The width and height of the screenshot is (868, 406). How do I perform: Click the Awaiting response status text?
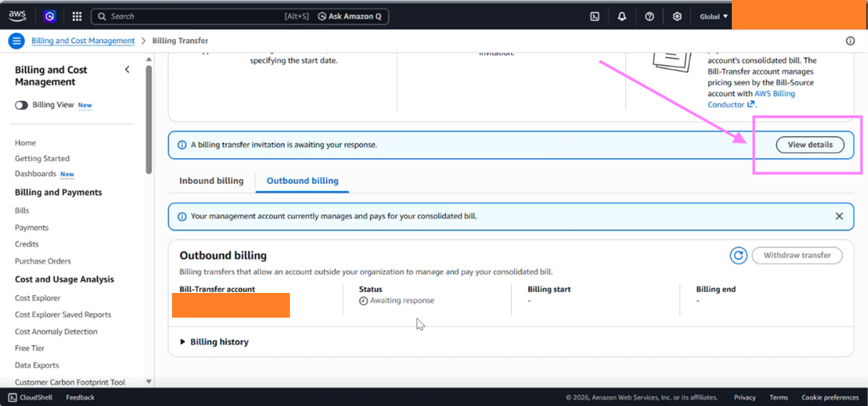402,301
